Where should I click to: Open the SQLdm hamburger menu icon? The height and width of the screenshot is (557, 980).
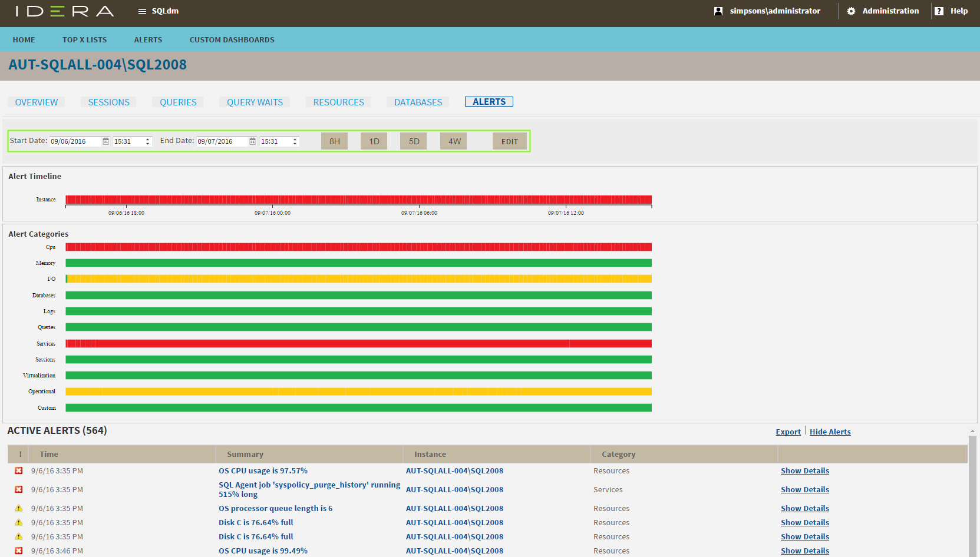[142, 11]
